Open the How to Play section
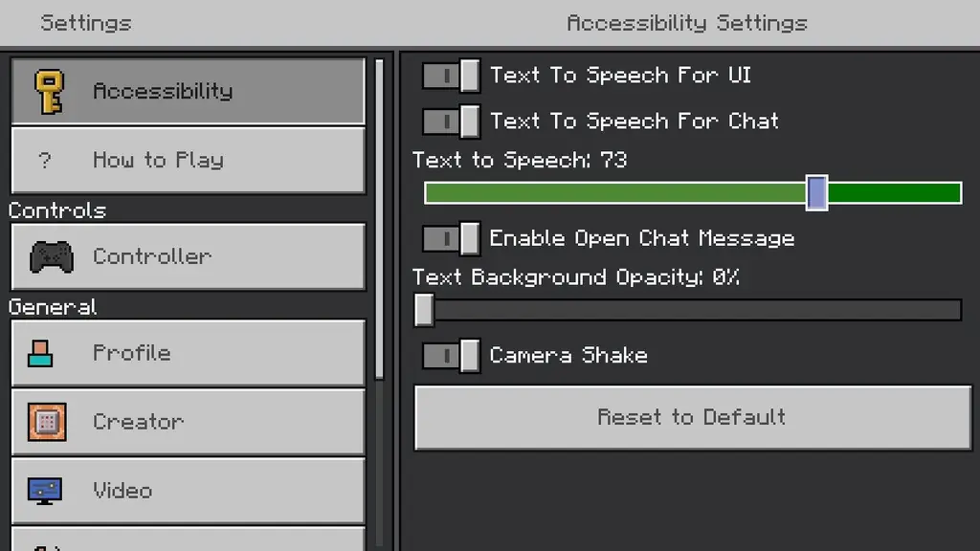Viewport: 980px width, 551px height. pos(189,161)
